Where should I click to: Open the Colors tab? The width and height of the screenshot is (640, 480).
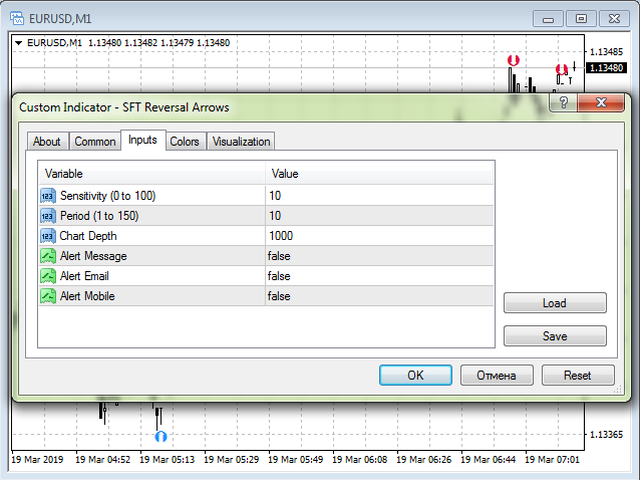point(184,142)
